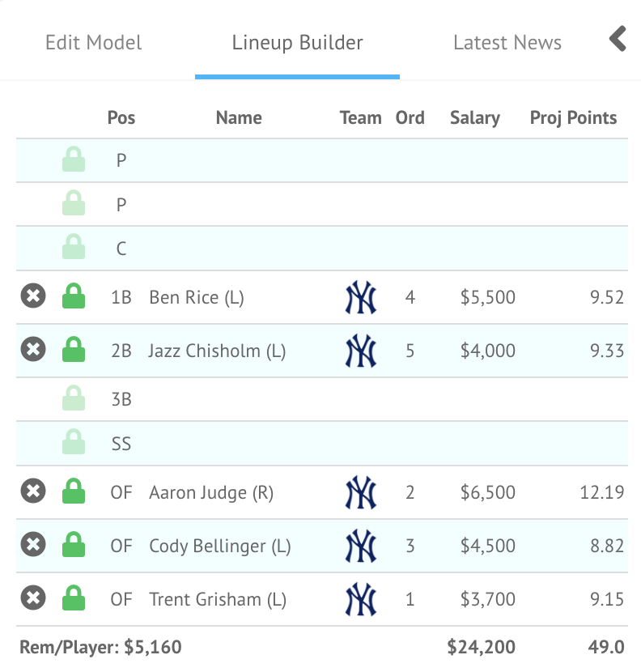Click Yankees logo in Trent Grisham row
Viewport: 641px width, 672px height.
click(x=360, y=599)
